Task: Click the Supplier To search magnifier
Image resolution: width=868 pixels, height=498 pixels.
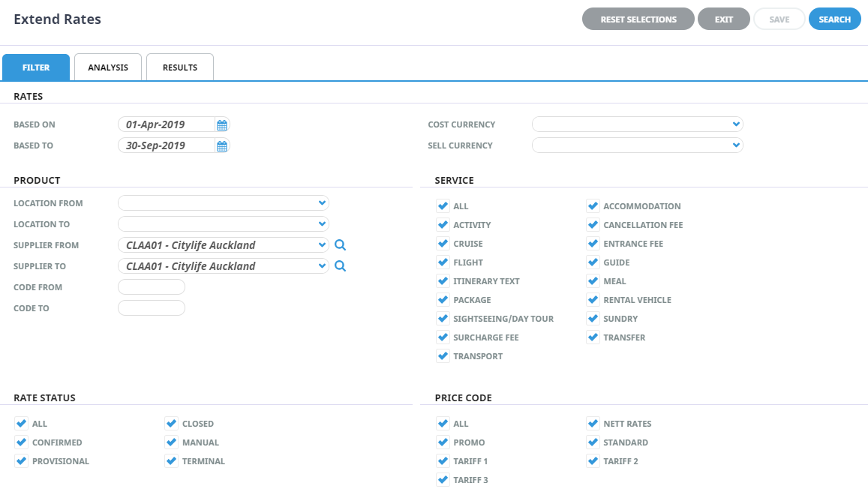Action: [x=340, y=266]
